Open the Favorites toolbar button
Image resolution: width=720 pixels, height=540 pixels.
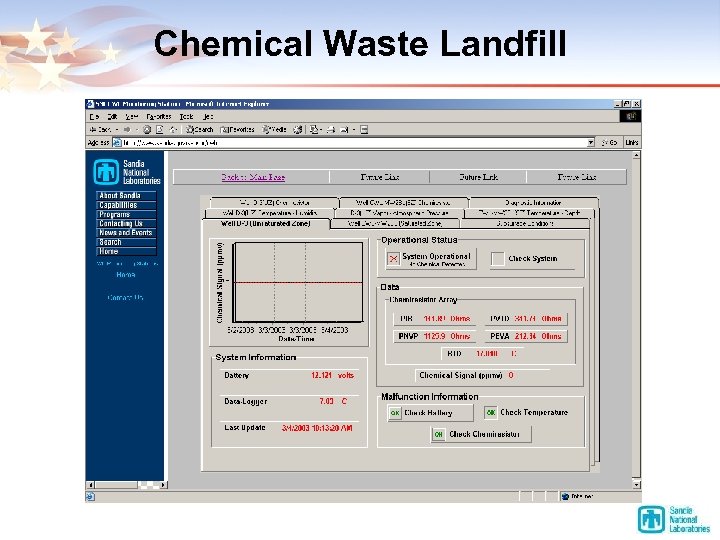(x=237, y=129)
